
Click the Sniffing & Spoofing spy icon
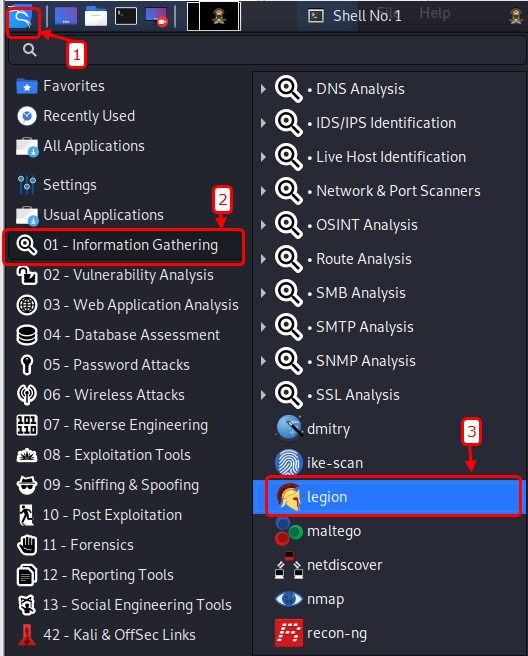pyautogui.click(x=27, y=485)
